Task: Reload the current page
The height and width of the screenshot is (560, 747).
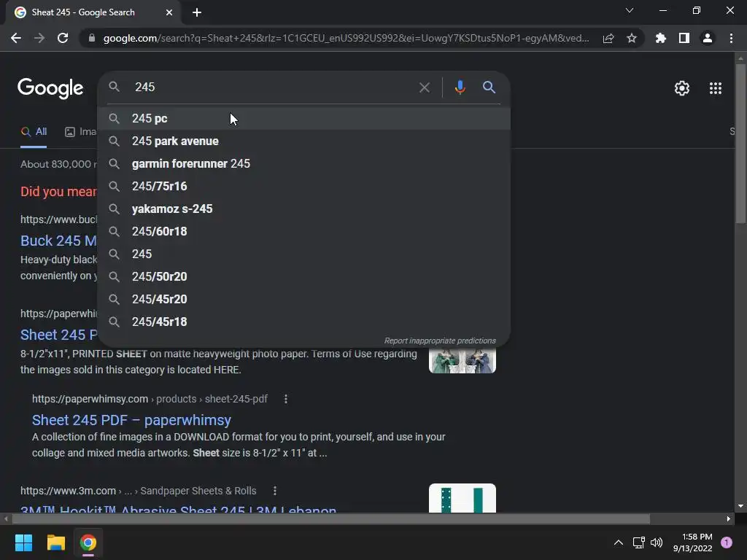Action: click(x=63, y=38)
